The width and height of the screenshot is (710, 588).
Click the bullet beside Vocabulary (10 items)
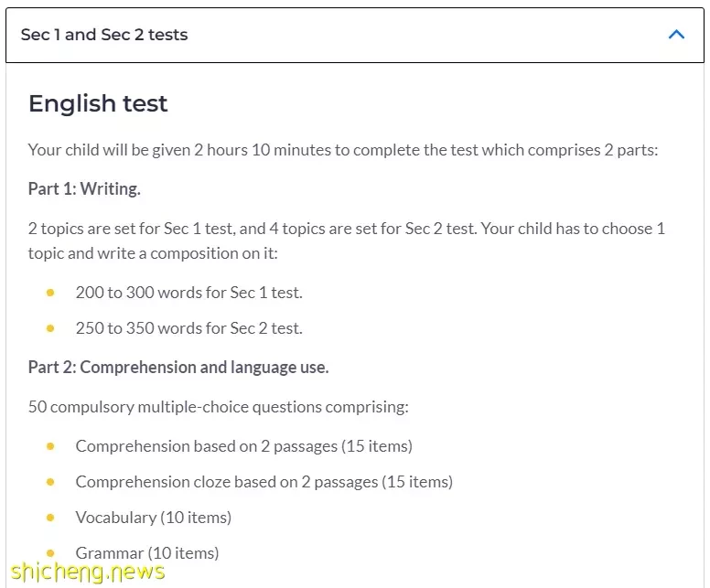(x=50, y=517)
